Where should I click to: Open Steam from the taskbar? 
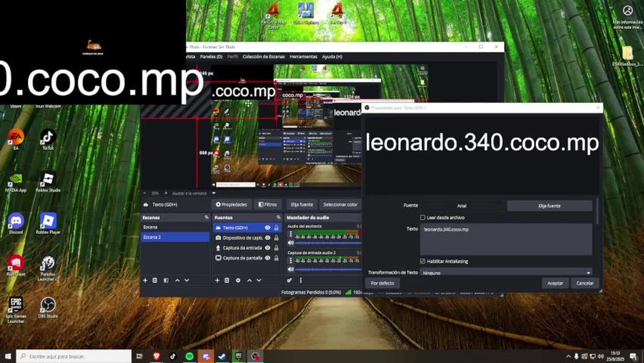[222, 356]
